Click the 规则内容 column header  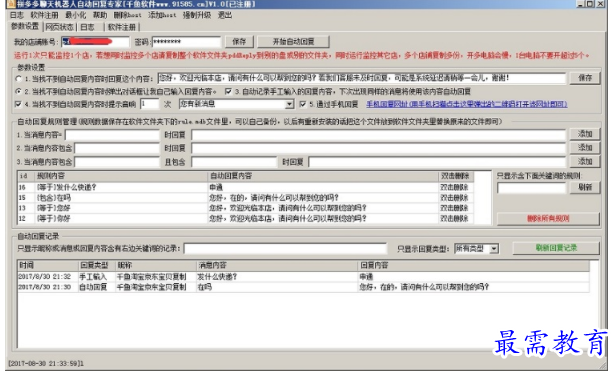[121, 176]
